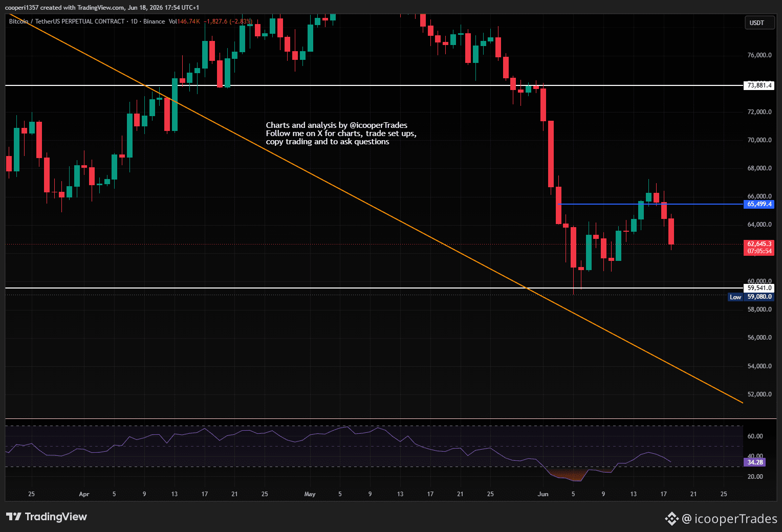Select the 'Charts and analysis by @icooperTrades' annotation
782x532 pixels.
pos(337,125)
